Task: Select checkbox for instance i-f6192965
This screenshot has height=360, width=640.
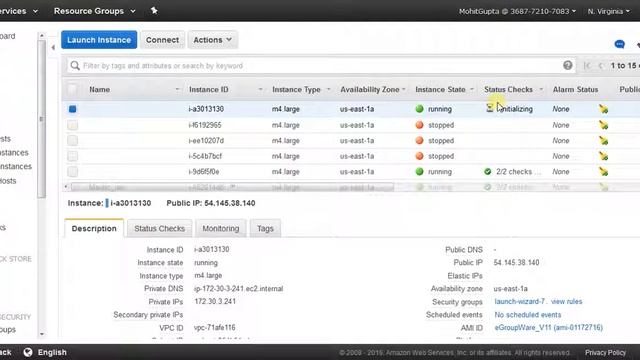Action: (72, 125)
